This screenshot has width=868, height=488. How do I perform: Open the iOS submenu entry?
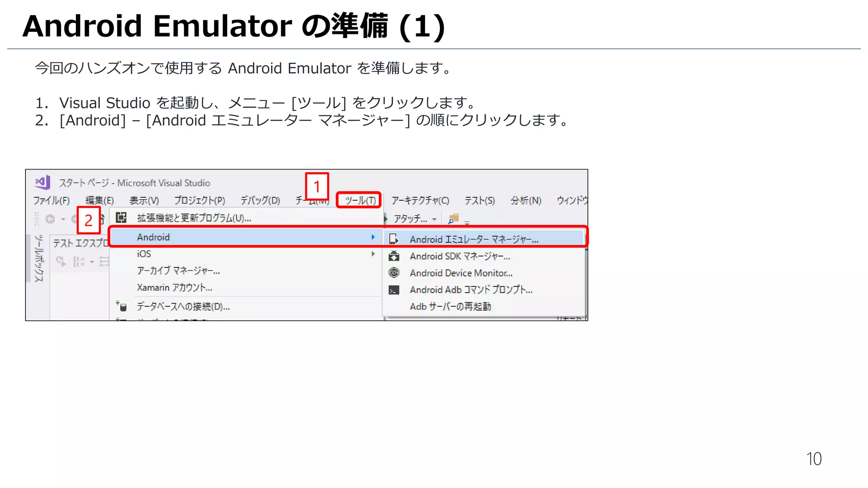coord(246,254)
